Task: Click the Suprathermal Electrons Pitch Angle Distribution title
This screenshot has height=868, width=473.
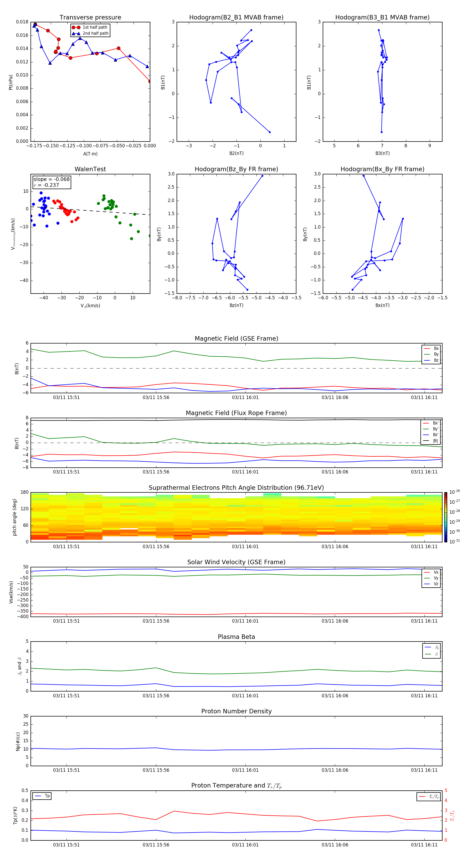Action: point(236,488)
